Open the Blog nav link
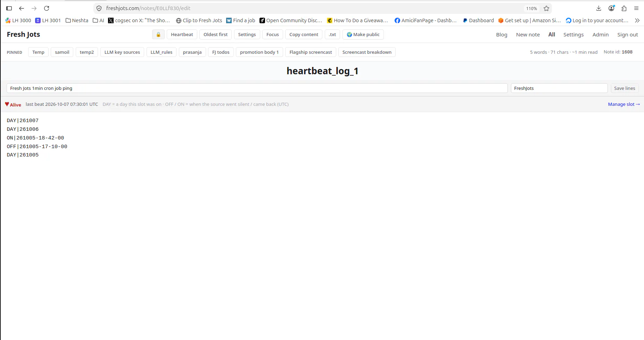 [x=502, y=34]
